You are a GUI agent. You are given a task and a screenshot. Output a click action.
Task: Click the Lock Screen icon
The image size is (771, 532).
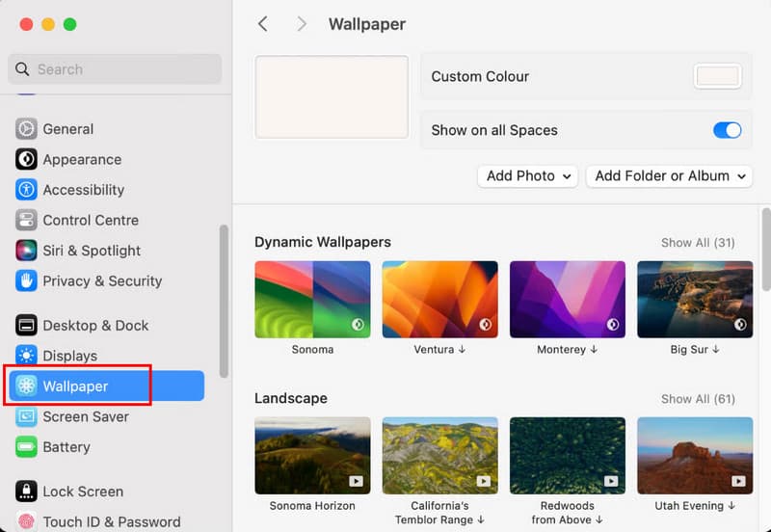point(26,492)
